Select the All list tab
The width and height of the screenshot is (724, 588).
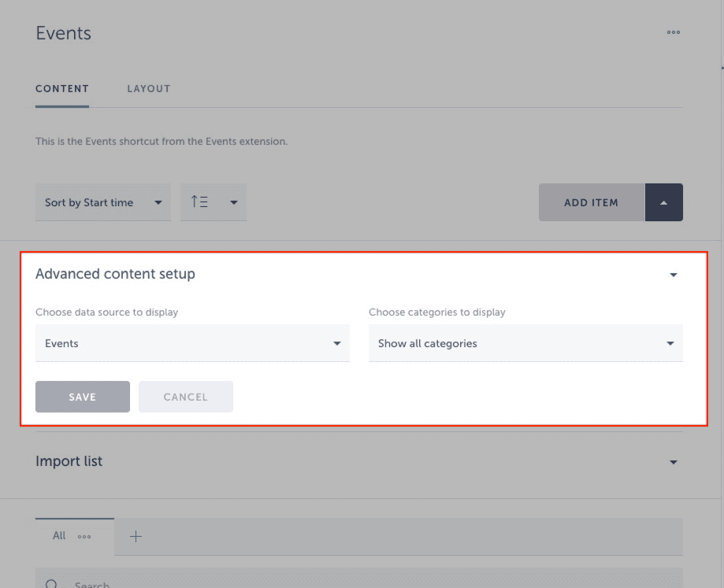[59, 536]
